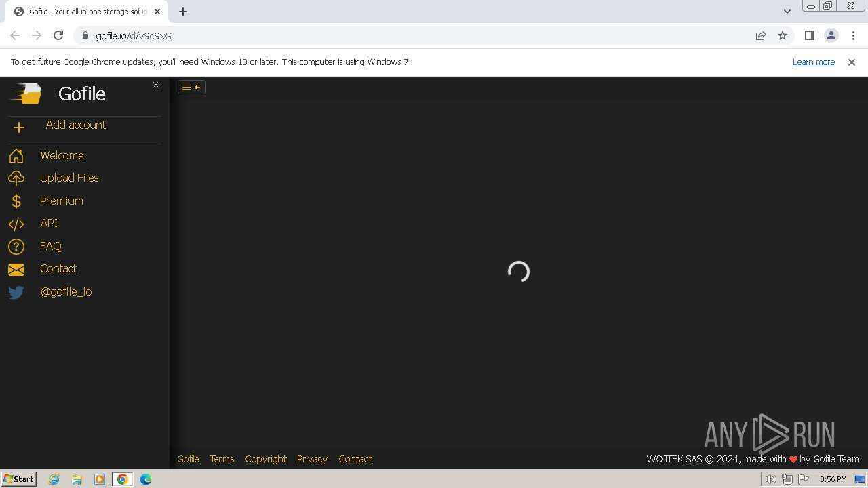Open a new browser tab
868x488 pixels.
click(183, 12)
